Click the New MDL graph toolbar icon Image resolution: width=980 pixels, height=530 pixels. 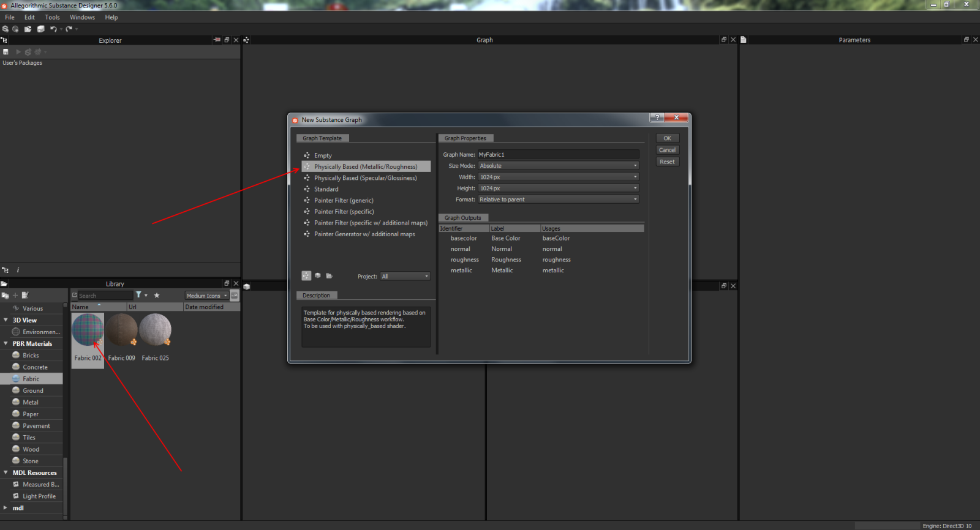click(16, 29)
